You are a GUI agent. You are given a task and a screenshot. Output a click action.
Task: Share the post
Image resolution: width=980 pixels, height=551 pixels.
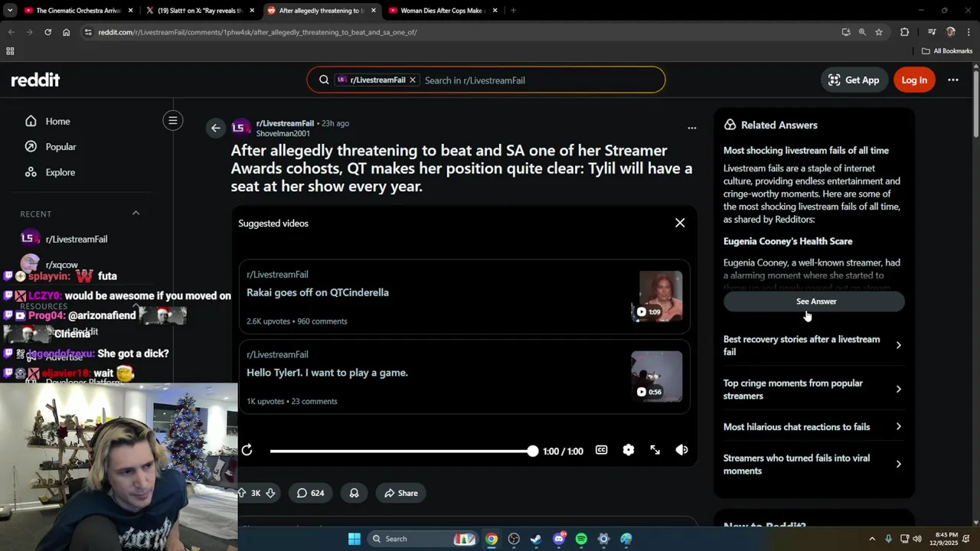point(401,493)
